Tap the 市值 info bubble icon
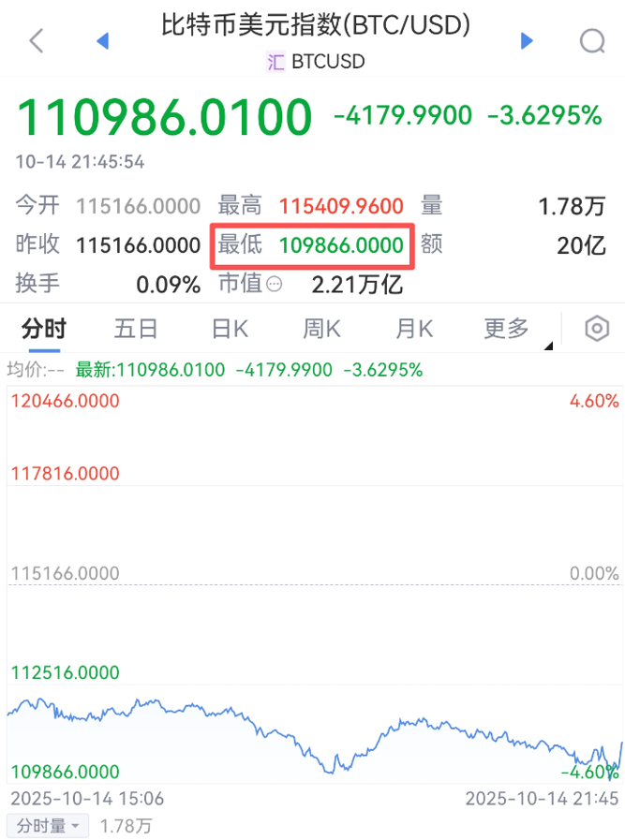Viewport: 625px width, 840px height. click(x=275, y=284)
